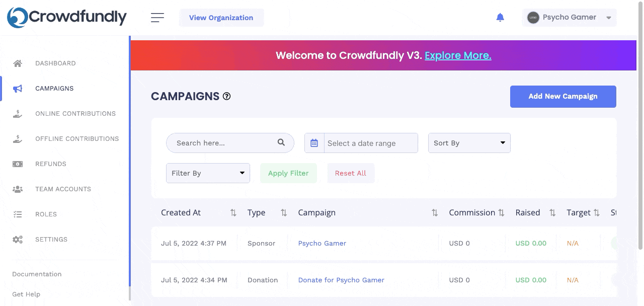This screenshot has width=644, height=306.
Task: Open the Sort By dropdown
Action: (x=469, y=143)
